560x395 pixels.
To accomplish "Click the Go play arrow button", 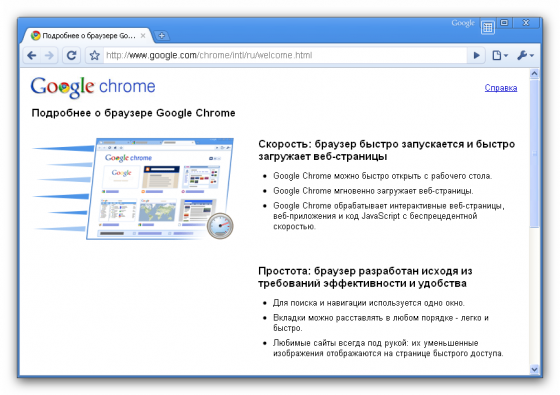I will (x=476, y=55).
